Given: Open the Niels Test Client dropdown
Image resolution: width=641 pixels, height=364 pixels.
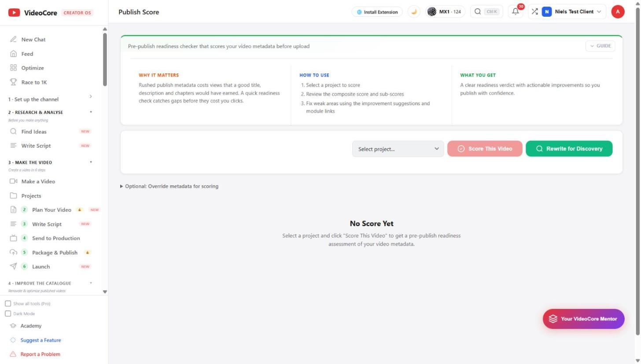Looking at the screenshot, I should click(x=573, y=12).
